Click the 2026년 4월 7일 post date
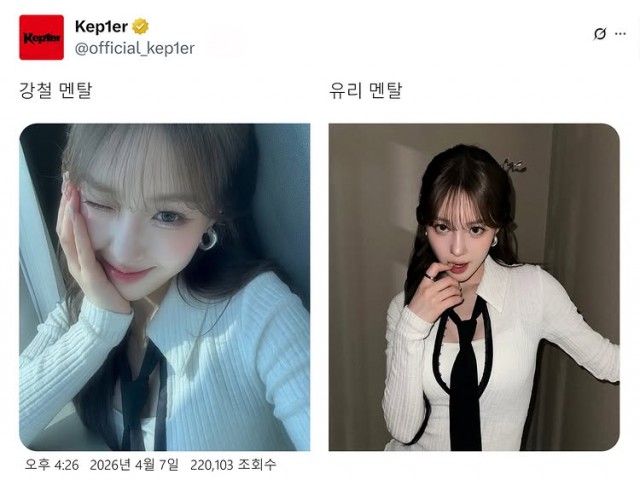 [x=134, y=464]
